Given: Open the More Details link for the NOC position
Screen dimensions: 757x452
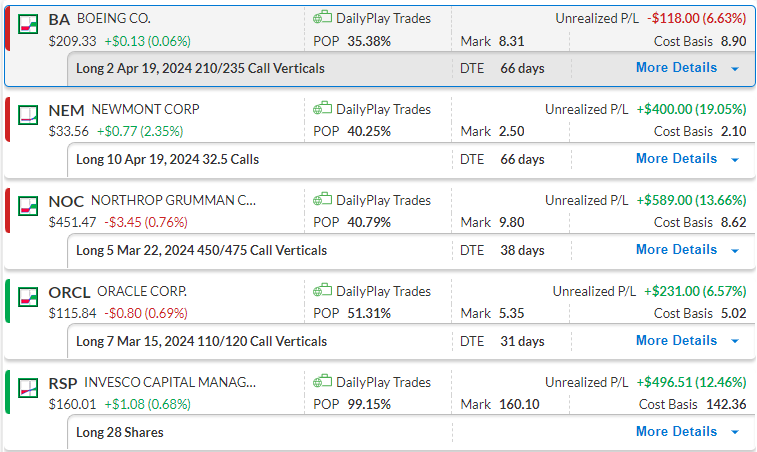Looking at the screenshot, I should [676, 249].
